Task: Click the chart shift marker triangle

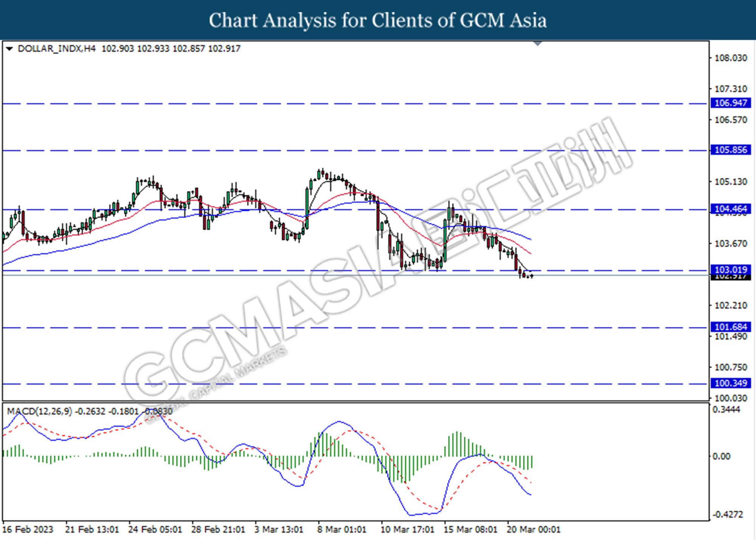Action: click(x=538, y=43)
